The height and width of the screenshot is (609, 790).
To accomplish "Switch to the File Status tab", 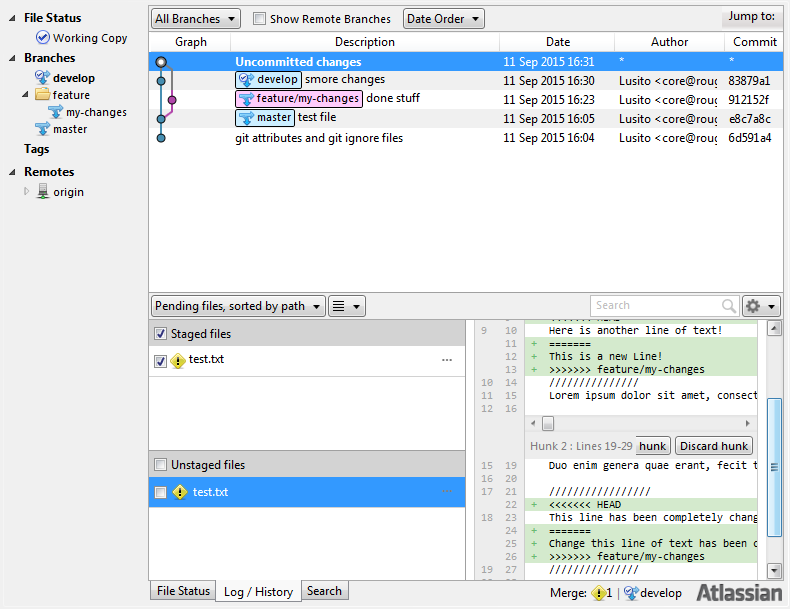I will point(183,591).
